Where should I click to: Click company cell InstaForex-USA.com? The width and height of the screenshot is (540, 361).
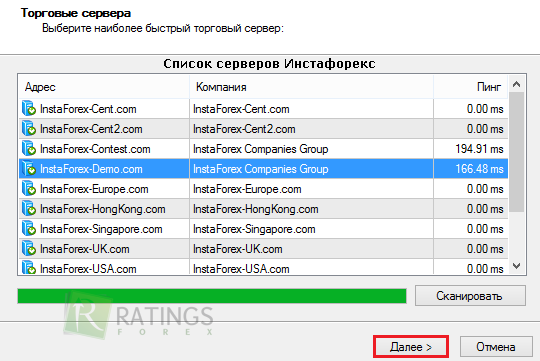pyautogui.click(x=311, y=267)
